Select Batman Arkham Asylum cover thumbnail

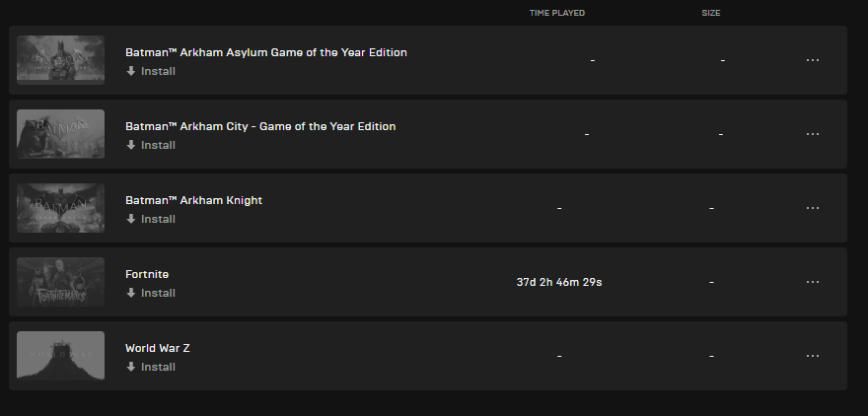click(60, 60)
